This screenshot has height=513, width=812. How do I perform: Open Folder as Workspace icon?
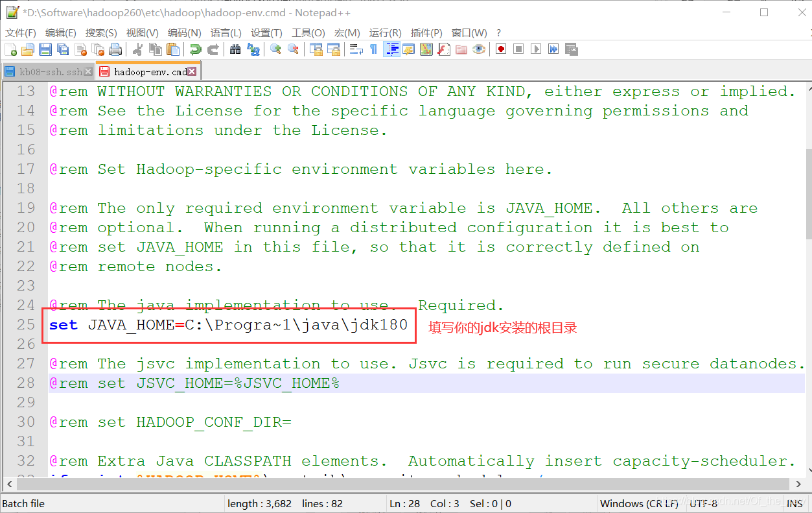point(461,49)
